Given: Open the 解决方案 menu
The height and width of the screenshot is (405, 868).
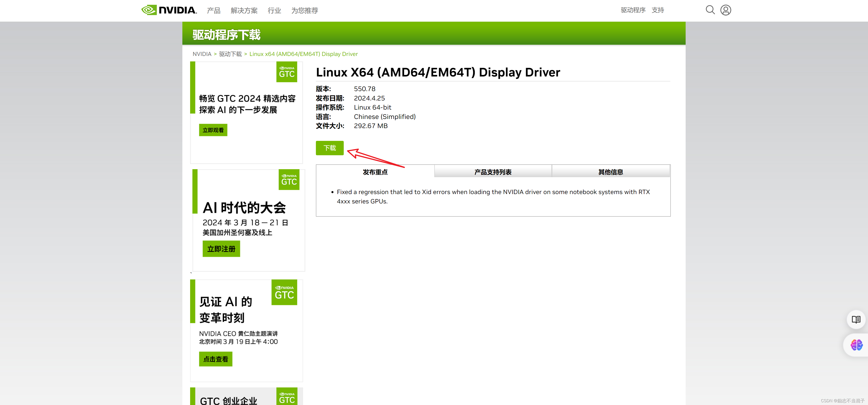Looking at the screenshot, I should (x=244, y=11).
